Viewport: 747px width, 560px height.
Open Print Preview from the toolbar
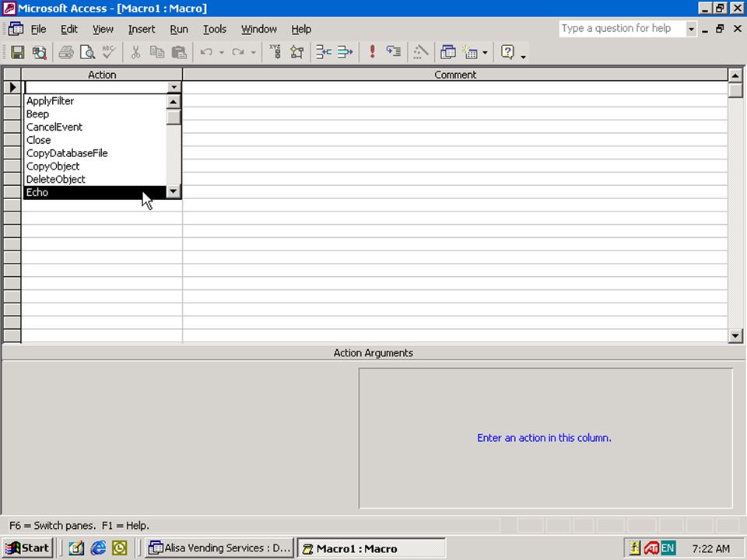(88, 52)
